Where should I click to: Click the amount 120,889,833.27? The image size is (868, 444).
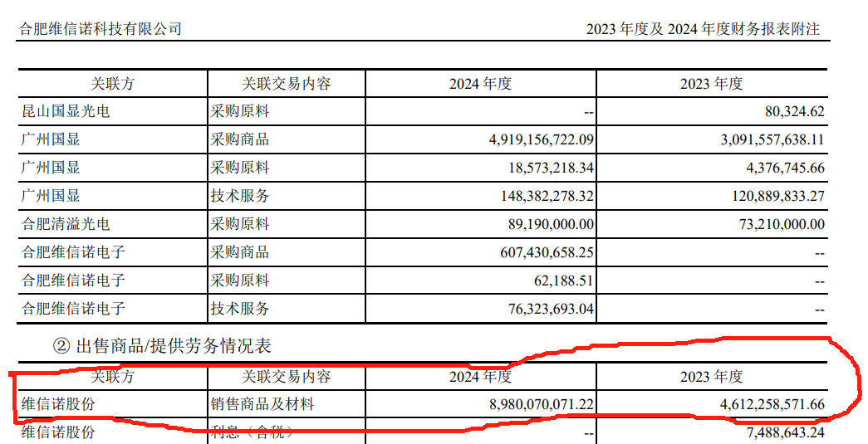[779, 196]
